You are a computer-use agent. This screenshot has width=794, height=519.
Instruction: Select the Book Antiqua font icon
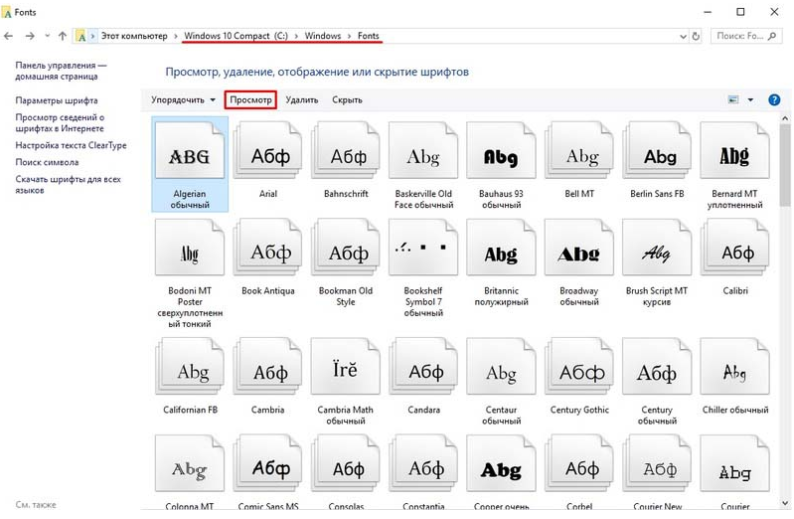pos(268,248)
